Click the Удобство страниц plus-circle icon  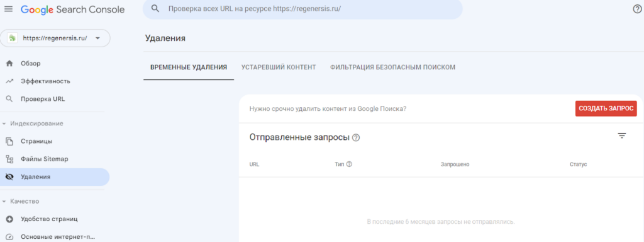[x=9, y=219]
